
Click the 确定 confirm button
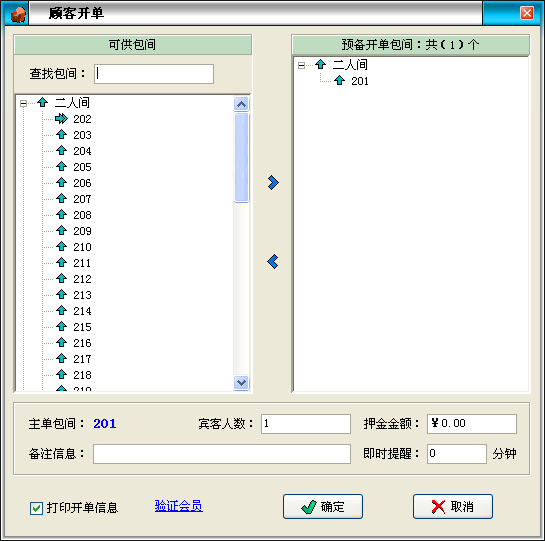point(323,507)
